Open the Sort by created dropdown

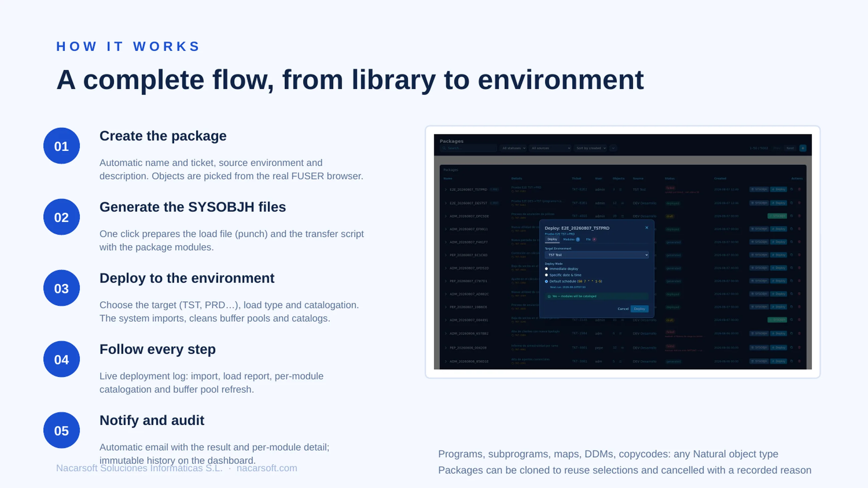tap(590, 148)
